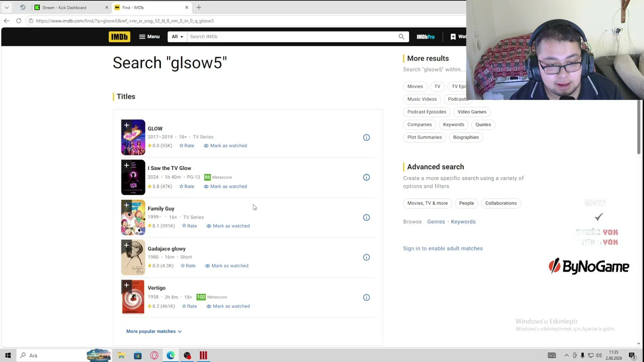Filter results by Video Games
The width and height of the screenshot is (644, 362).
tap(472, 112)
